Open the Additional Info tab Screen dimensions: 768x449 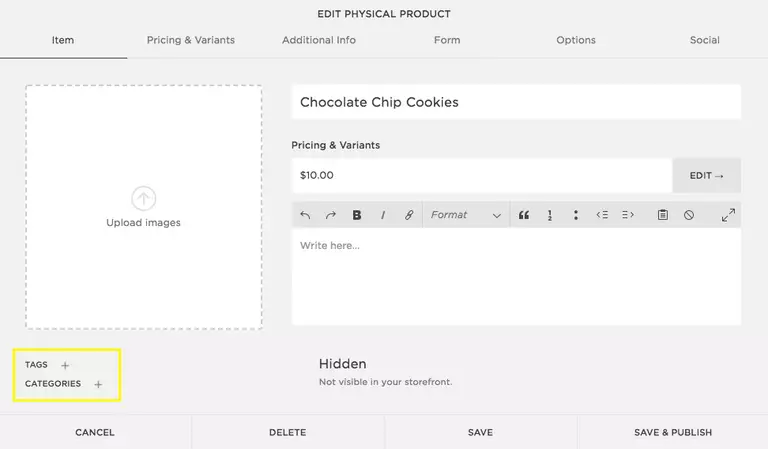coord(319,40)
